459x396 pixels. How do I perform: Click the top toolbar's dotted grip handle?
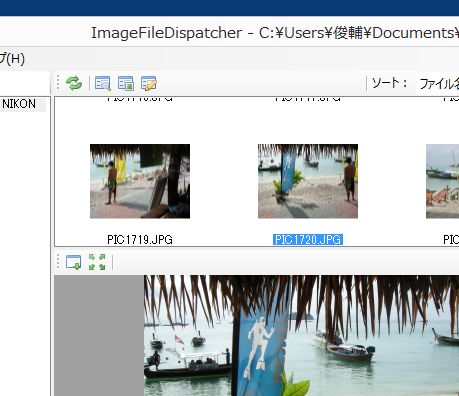pyautogui.click(x=58, y=83)
